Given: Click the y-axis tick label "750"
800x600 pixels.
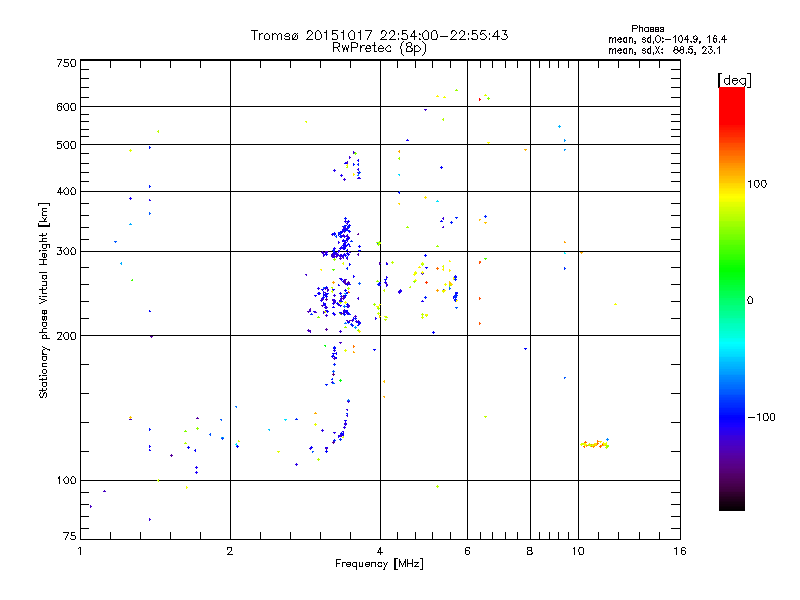Looking at the screenshot, I should coord(66,63).
